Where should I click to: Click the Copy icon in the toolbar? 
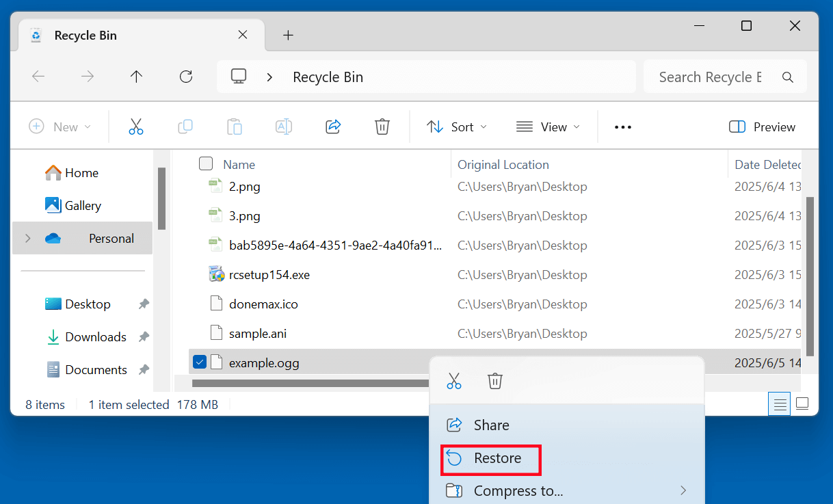(185, 127)
